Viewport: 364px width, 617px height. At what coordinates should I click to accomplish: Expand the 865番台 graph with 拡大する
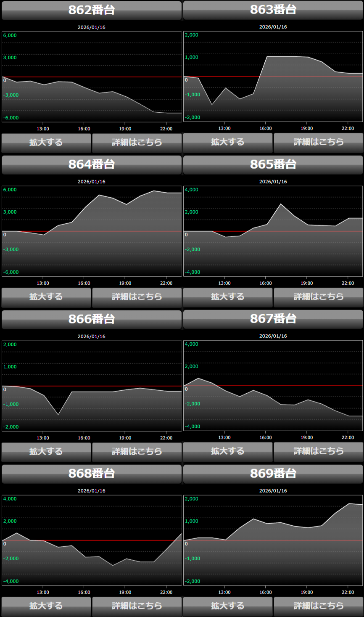pos(228,297)
